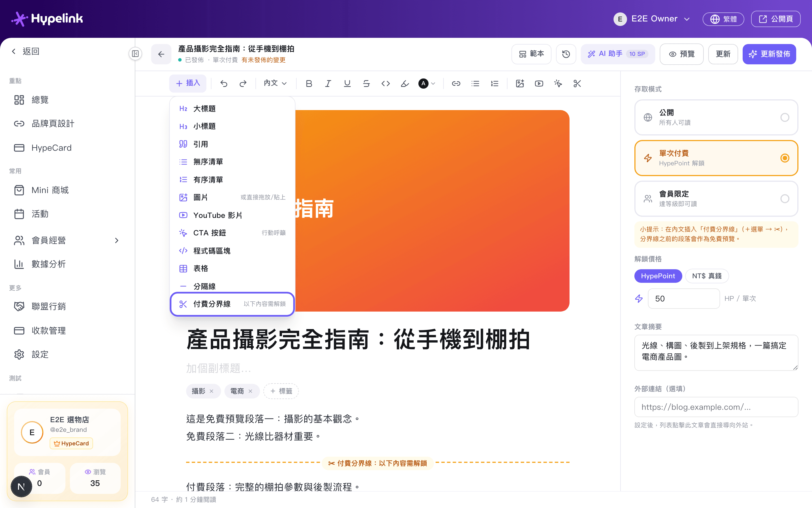The width and height of the screenshot is (812, 508).
Task: Insert a hyperlink from the toolbar
Action: 456,83
